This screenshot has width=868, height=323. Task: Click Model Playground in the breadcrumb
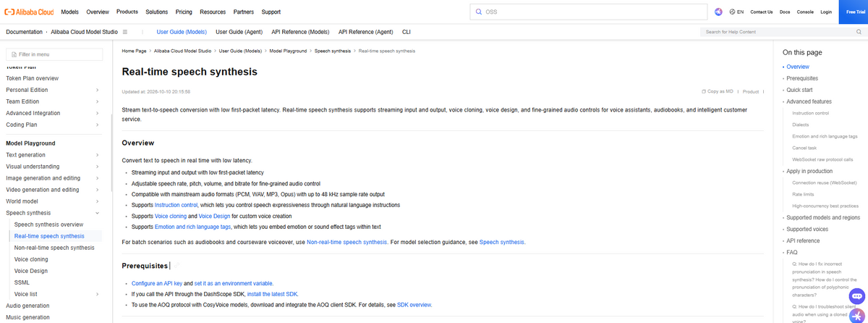pos(288,51)
